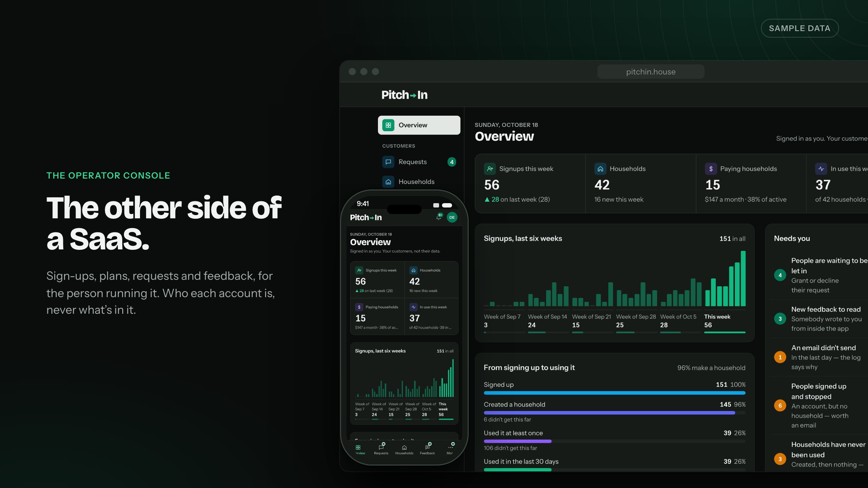This screenshot has width=868, height=488.
Task: Tap the Requests tab in phone bottom bar
Action: tap(381, 449)
